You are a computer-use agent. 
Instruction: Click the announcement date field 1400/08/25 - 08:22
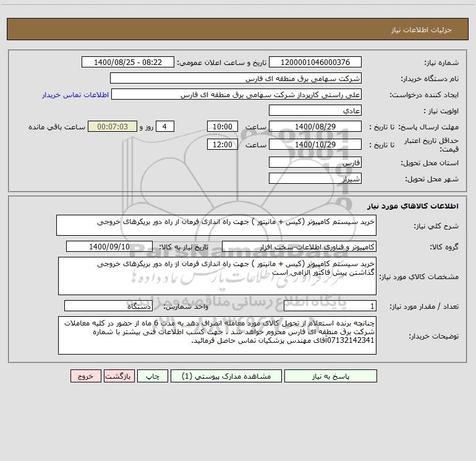pyautogui.click(x=128, y=62)
